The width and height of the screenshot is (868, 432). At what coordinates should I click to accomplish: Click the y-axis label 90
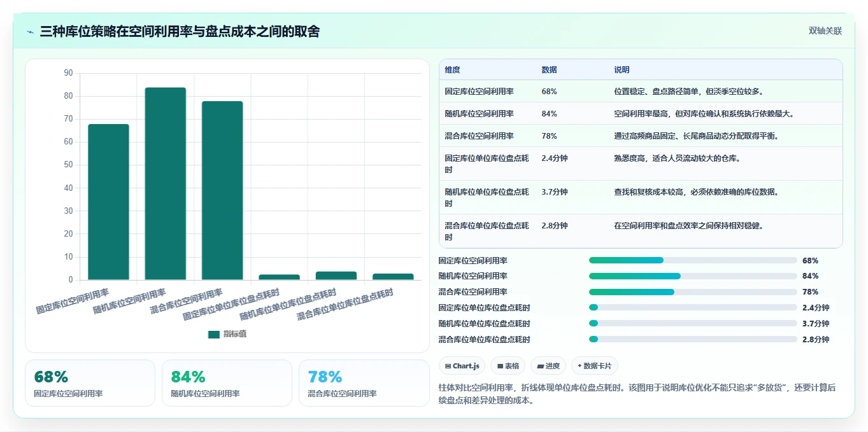pos(69,73)
